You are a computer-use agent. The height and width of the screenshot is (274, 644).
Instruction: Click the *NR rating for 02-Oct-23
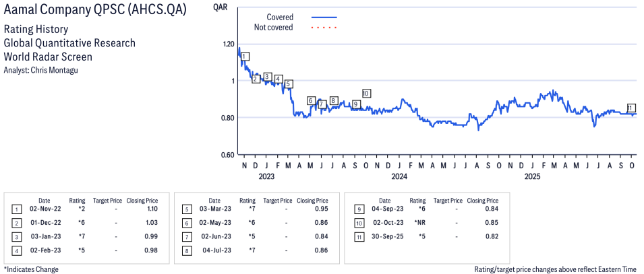[x=419, y=223]
